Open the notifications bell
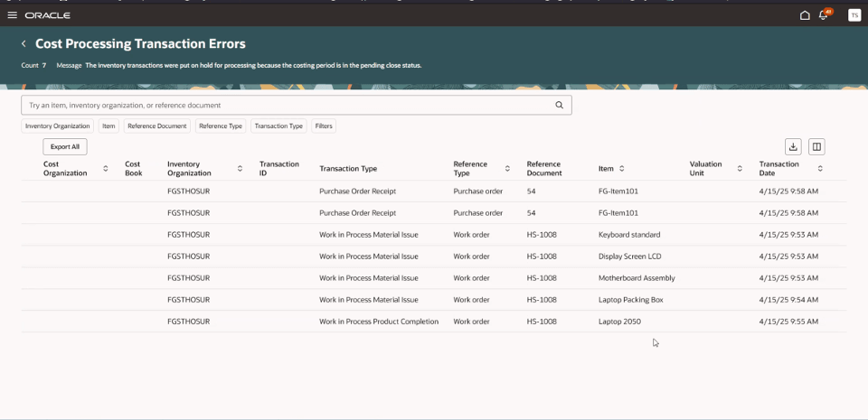This screenshot has height=420, width=868. (824, 15)
